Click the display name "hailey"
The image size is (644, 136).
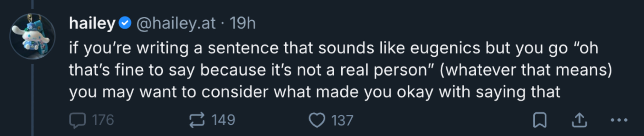(x=92, y=23)
